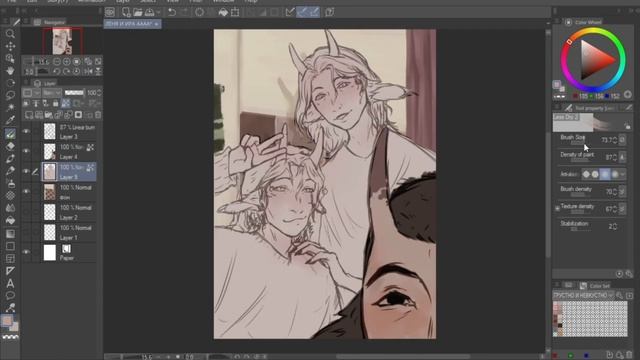Screen dimensions: 640x360
Task: Click the Fill icon in top command bar
Action: click(223, 12)
